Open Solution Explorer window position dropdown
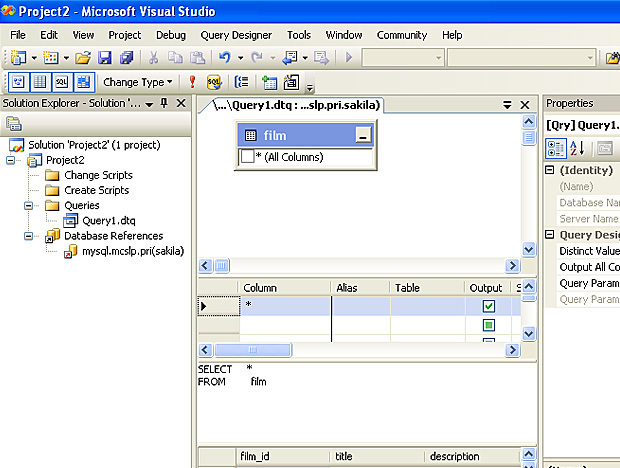The image size is (620, 468). (149, 104)
